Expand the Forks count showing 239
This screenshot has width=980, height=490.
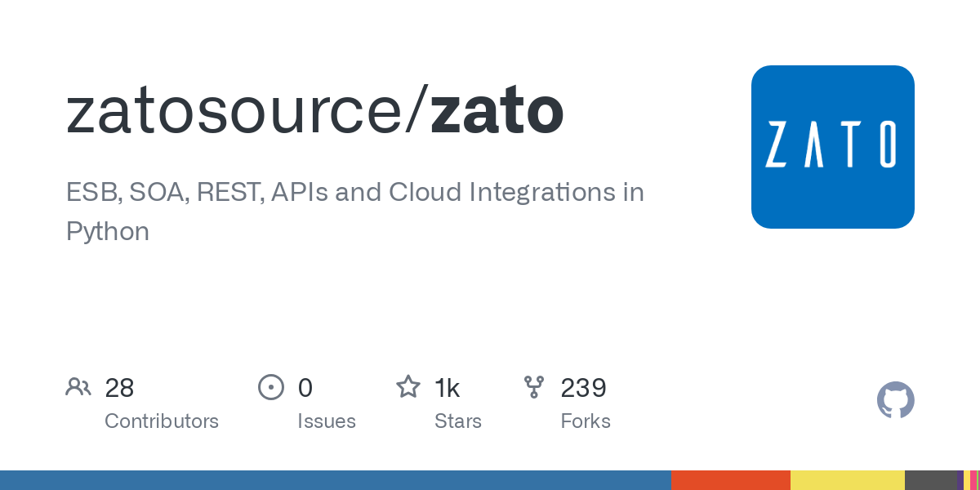pyautogui.click(x=583, y=388)
